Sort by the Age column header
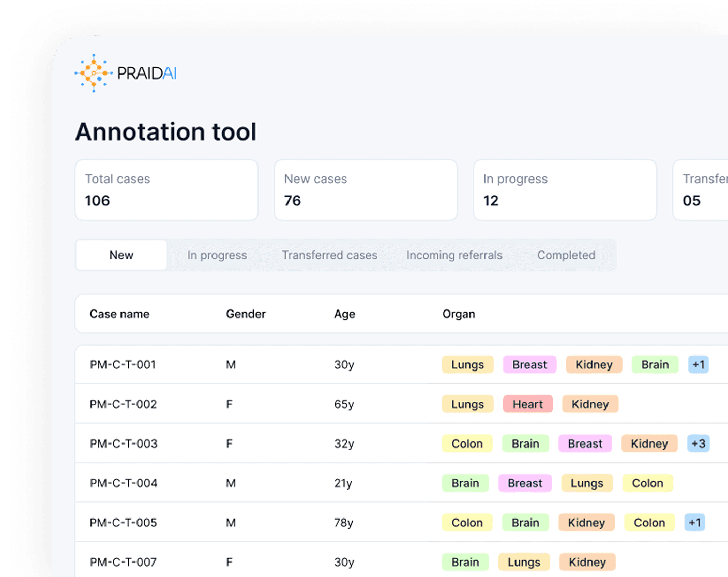This screenshot has height=577, width=728. pos(344,314)
